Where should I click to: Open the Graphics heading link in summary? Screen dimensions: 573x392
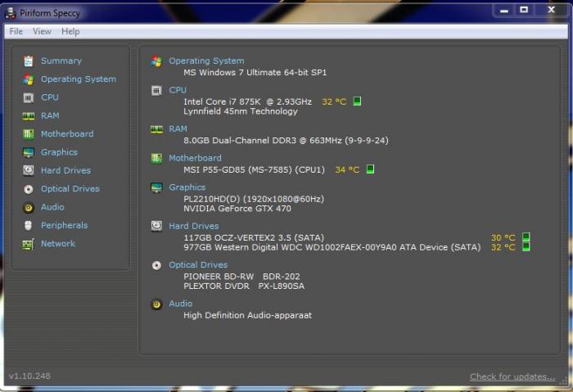coord(187,187)
